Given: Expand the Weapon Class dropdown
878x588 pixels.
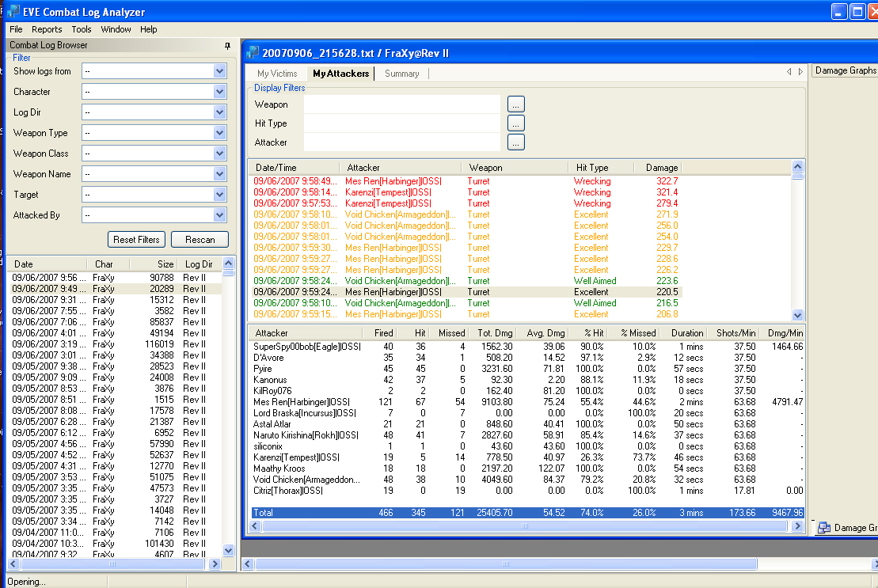Looking at the screenshot, I should pyautogui.click(x=220, y=154).
